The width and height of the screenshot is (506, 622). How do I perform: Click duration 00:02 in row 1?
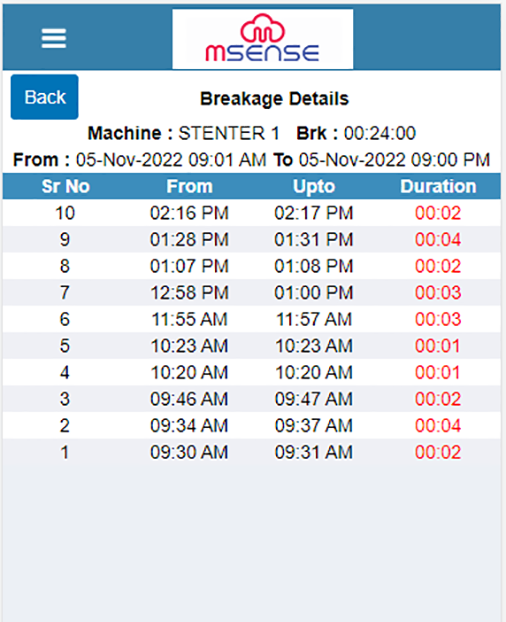(x=438, y=452)
